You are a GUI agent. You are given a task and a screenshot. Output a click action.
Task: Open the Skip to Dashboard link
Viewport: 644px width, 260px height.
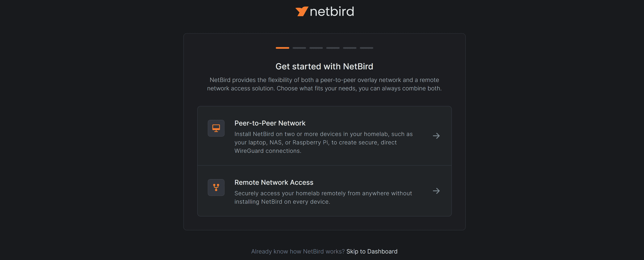(372, 252)
